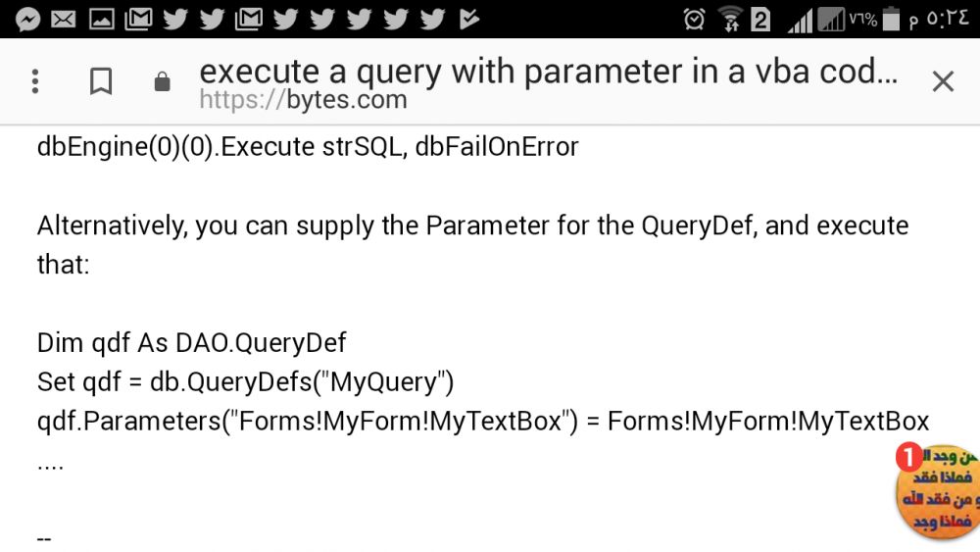This screenshot has height=552, width=980.
Task: Tap the SIM 2 indicator icon
Action: pyautogui.click(x=760, y=20)
